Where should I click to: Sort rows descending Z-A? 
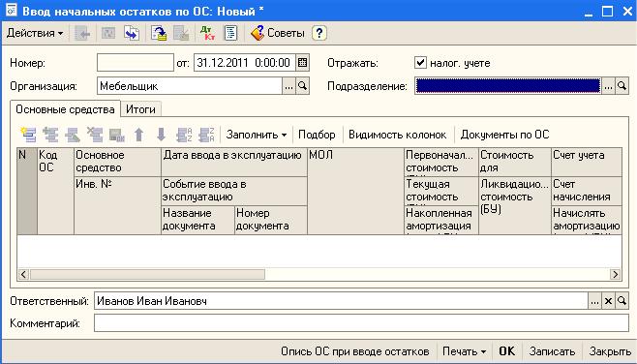[206, 135]
